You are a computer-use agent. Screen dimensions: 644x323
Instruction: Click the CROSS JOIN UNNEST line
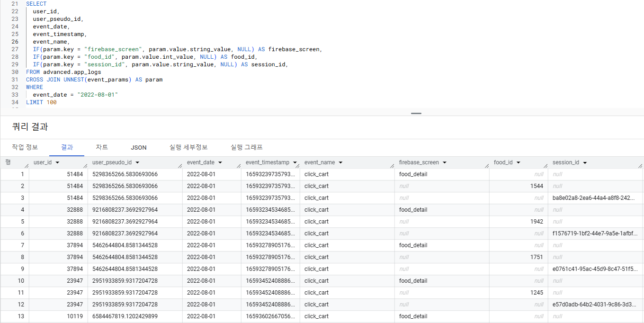pyautogui.click(x=94, y=80)
